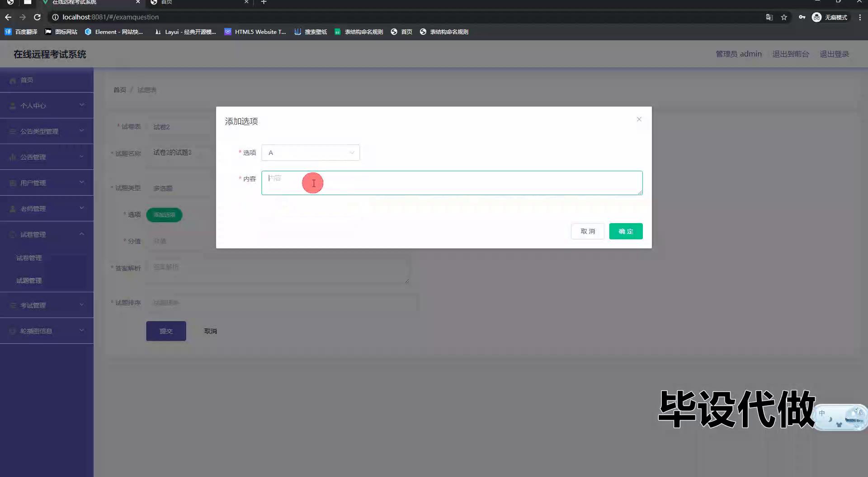Bookmark page with star icon
This screenshot has width=868, height=477.
point(784,17)
